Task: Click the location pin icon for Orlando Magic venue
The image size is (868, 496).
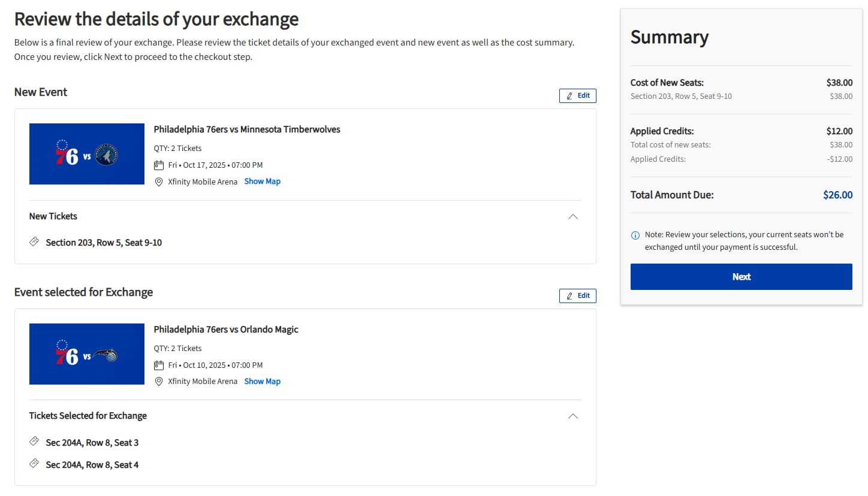Action: point(158,382)
